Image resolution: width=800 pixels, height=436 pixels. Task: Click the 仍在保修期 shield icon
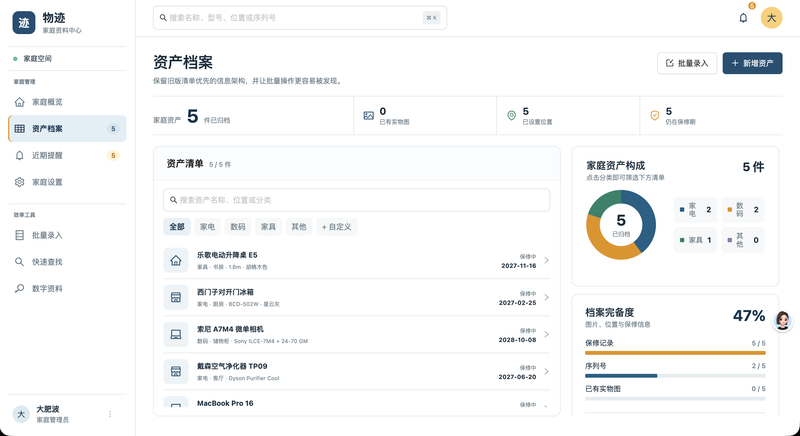tap(655, 116)
